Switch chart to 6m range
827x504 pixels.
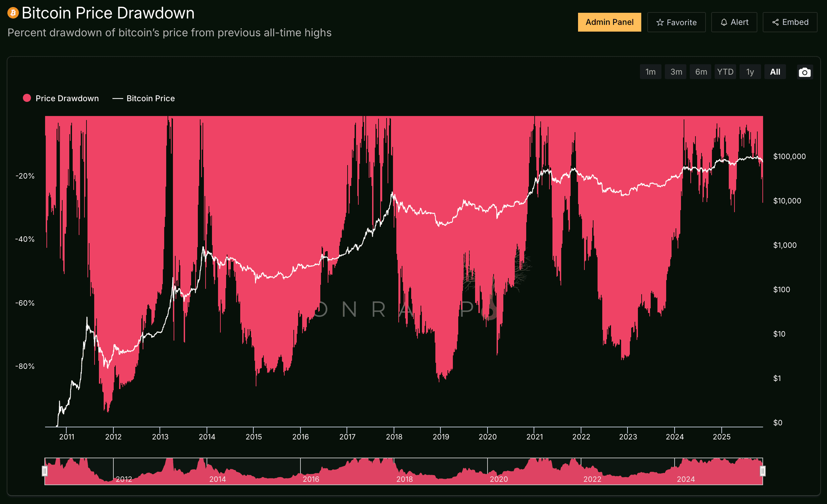click(701, 72)
